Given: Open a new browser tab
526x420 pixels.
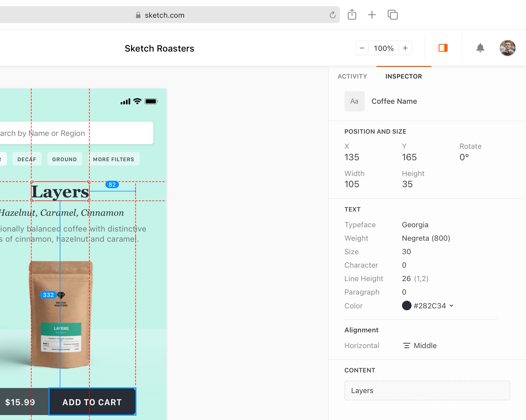Looking at the screenshot, I should [x=372, y=15].
